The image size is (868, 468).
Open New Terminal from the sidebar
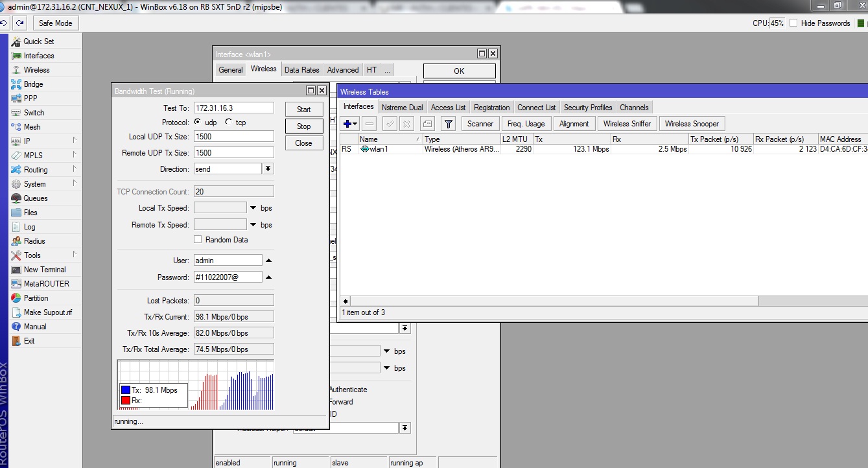[x=45, y=270]
